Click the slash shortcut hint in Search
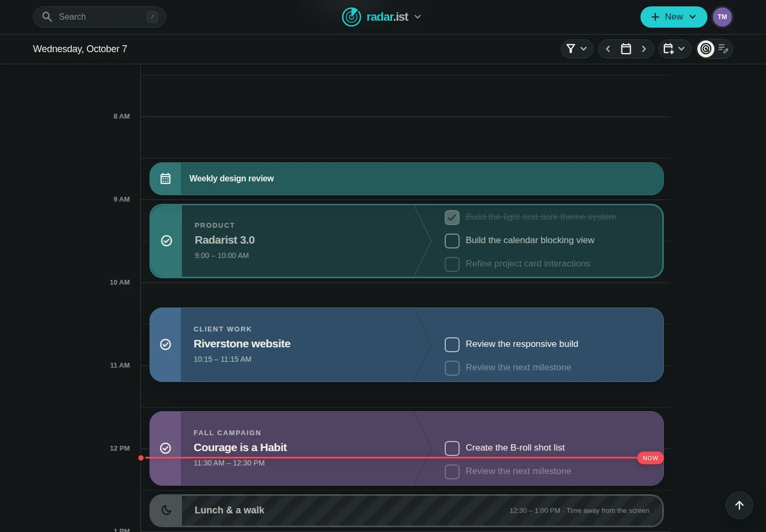This screenshot has height=532, width=766. click(153, 17)
